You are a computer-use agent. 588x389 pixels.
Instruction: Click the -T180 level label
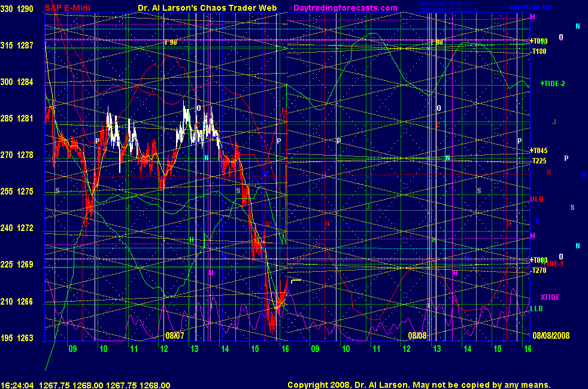click(x=539, y=51)
